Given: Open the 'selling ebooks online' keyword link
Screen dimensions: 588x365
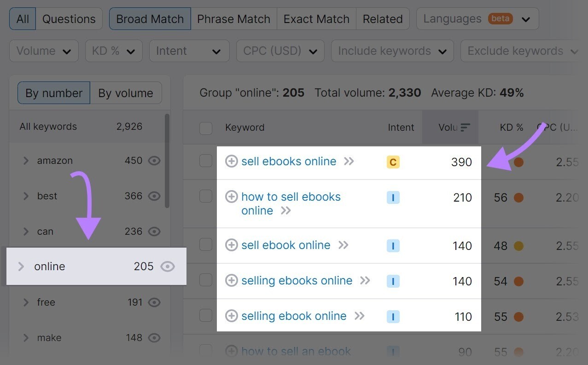Looking at the screenshot, I should [297, 280].
